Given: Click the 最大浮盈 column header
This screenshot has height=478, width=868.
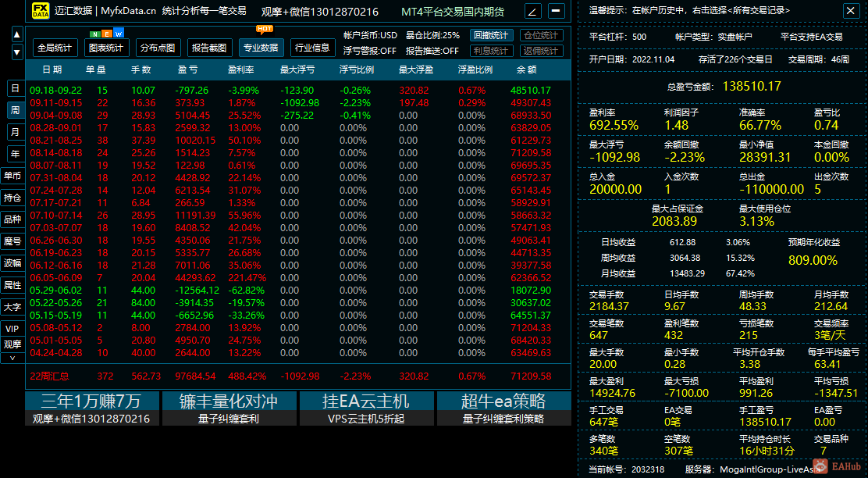Looking at the screenshot, I should click(x=416, y=70).
